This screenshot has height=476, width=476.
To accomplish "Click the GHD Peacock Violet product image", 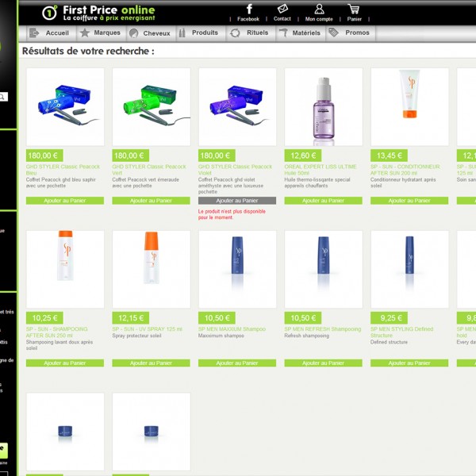I will tap(237, 106).
